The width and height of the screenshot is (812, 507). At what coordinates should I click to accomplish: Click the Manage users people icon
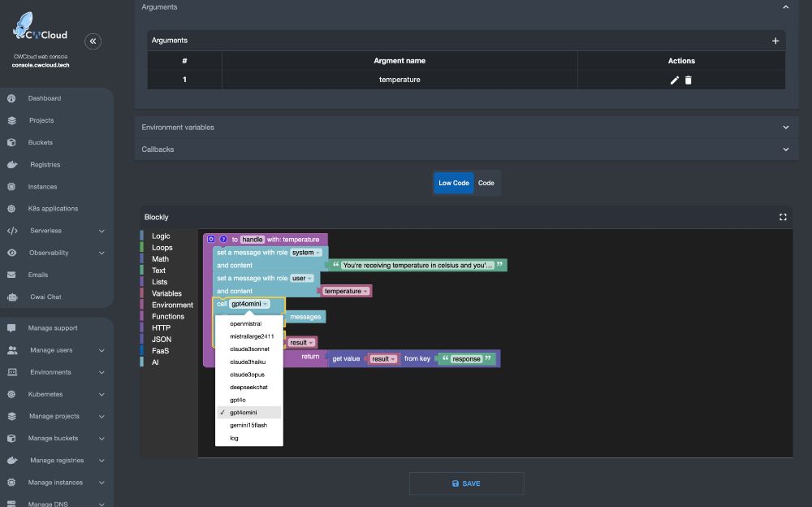[x=12, y=350]
